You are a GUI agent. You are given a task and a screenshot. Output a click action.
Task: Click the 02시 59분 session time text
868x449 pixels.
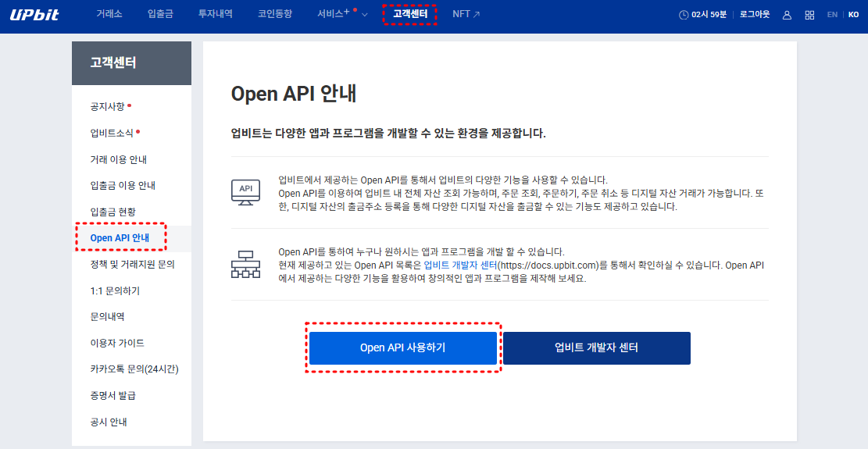click(x=709, y=15)
